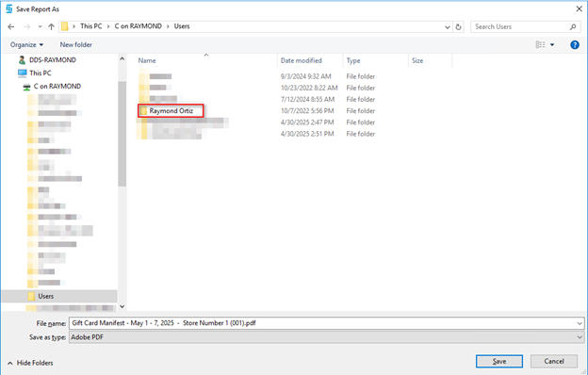Click the Forward navigation arrow
588x375 pixels.
click(x=27, y=26)
